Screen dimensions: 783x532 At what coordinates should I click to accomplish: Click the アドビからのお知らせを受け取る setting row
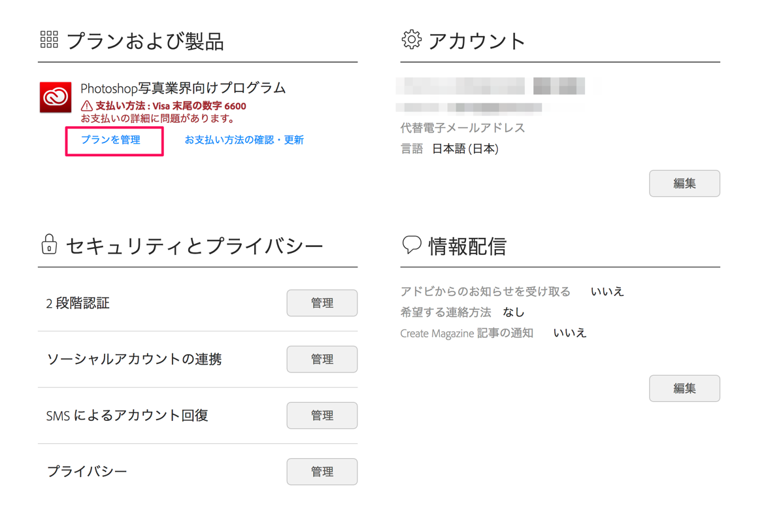coord(512,291)
